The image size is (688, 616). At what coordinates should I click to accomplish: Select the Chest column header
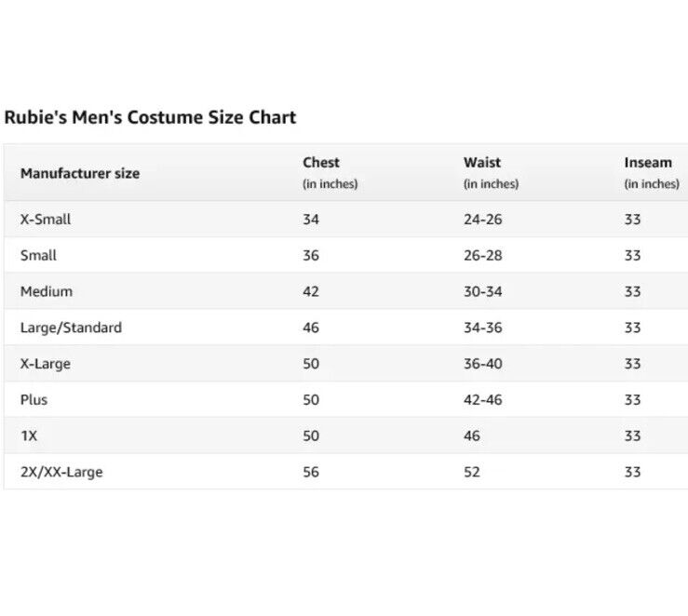click(321, 163)
